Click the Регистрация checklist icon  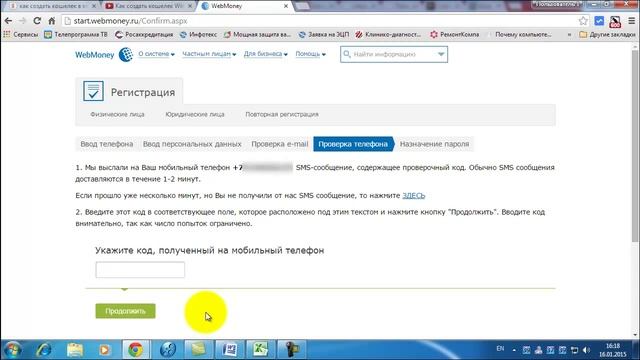click(x=93, y=91)
